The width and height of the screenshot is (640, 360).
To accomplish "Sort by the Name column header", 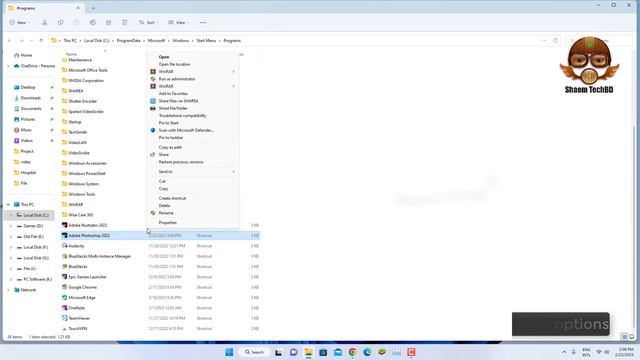I will (71, 54).
